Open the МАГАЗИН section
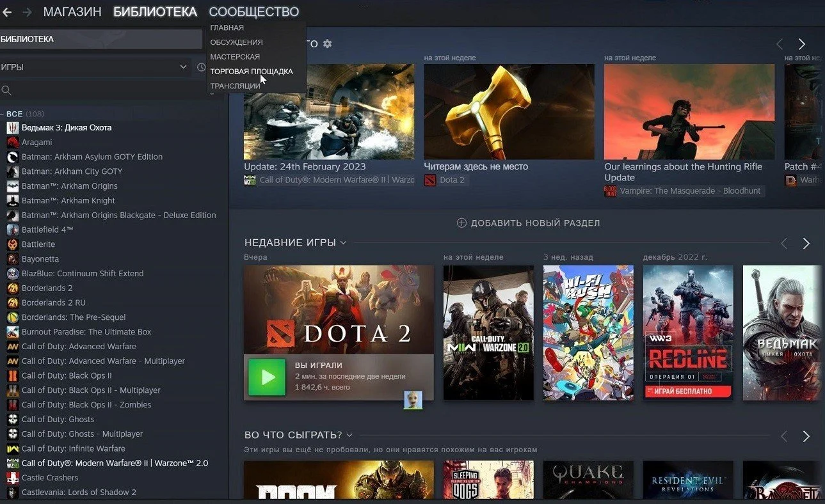 (x=72, y=12)
